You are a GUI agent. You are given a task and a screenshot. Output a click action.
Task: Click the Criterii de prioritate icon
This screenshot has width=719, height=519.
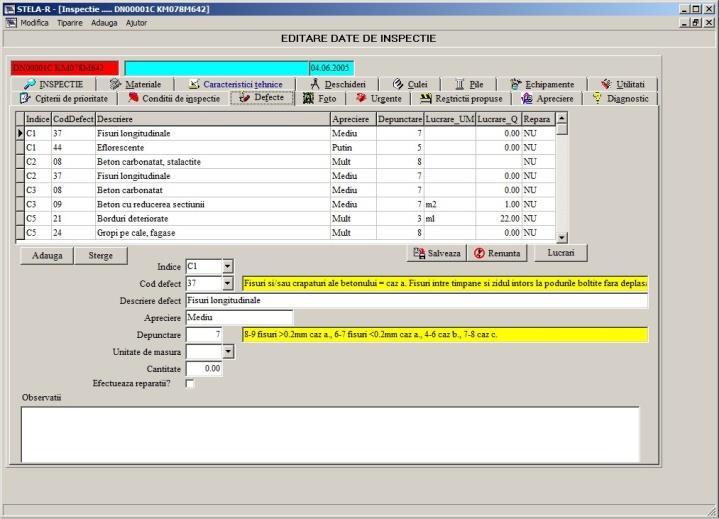point(25,98)
